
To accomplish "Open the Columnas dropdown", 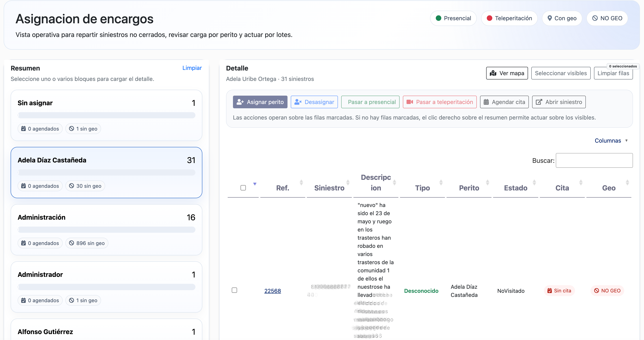I will click(x=611, y=141).
